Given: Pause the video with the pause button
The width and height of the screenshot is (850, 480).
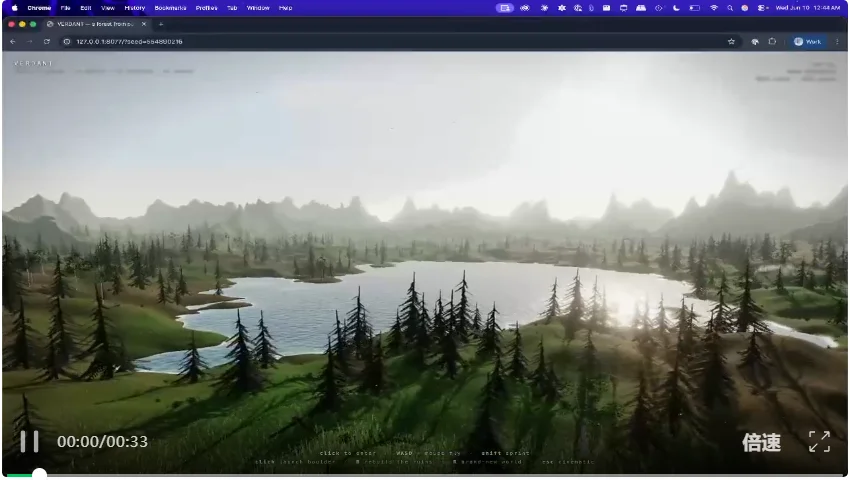Looking at the screenshot, I should point(29,441).
